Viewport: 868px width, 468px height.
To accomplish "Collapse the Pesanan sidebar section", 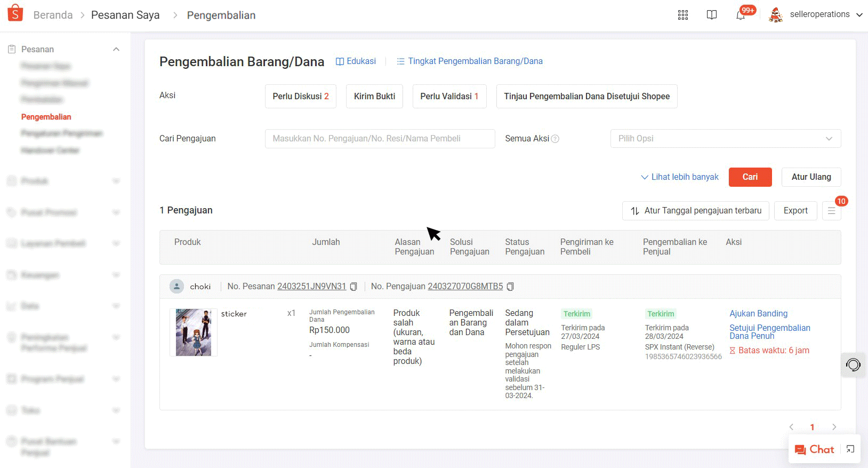I will point(116,49).
